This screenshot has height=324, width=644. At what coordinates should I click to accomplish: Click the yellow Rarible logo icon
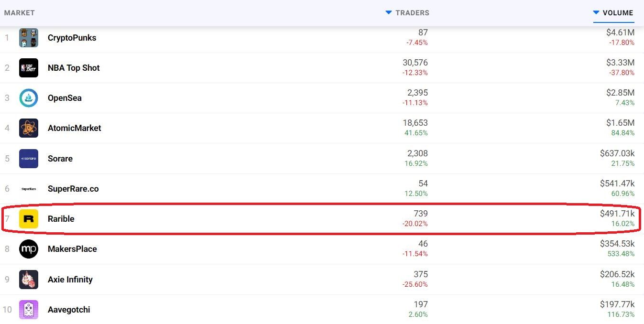tap(29, 219)
